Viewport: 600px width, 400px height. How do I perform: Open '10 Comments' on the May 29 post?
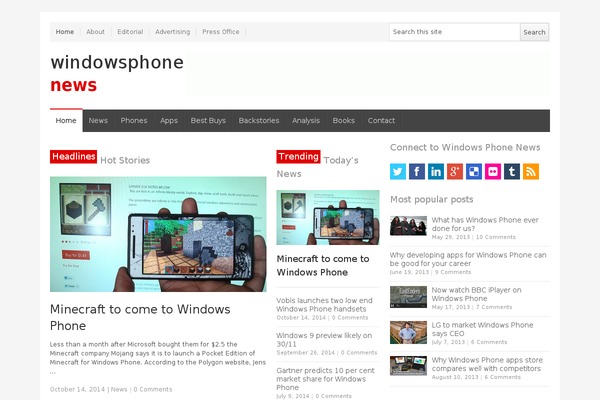(x=496, y=237)
